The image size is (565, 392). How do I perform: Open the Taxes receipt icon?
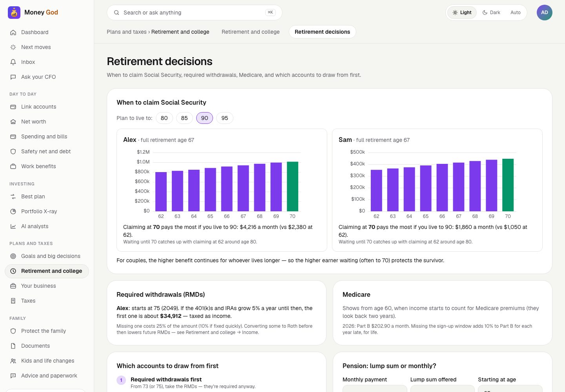13,301
